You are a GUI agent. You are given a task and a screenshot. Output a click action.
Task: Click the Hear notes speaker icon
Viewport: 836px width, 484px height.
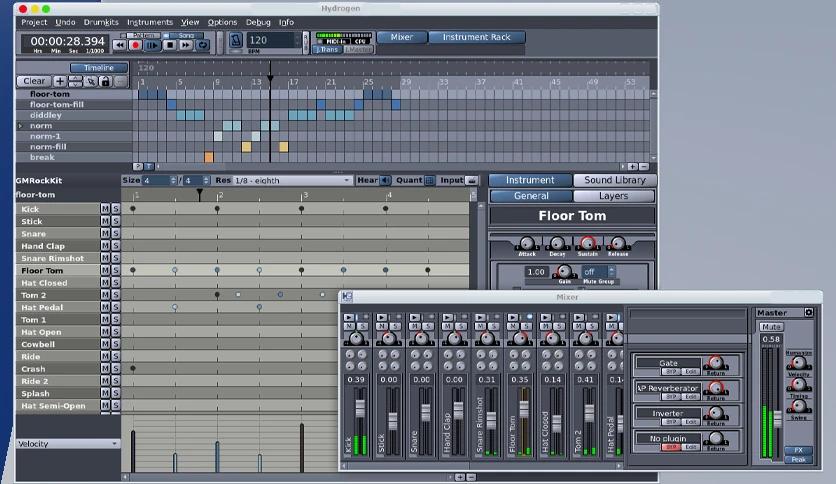click(386, 181)
